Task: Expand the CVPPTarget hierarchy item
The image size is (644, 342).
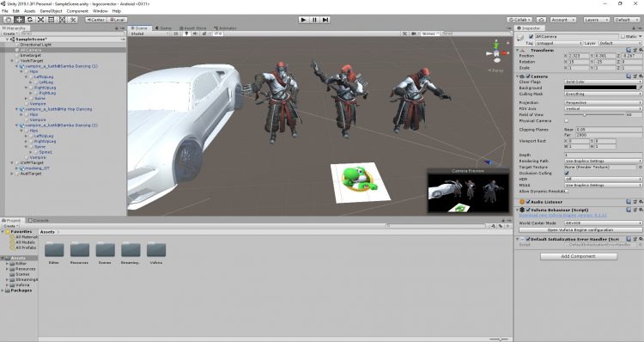Action: pyautogui.click(x=12, y=162)
